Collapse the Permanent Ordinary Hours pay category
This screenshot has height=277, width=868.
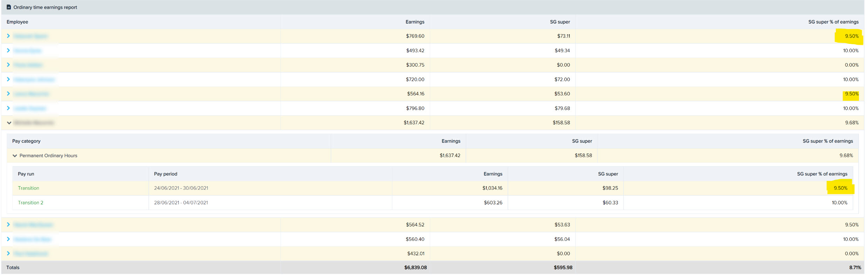pos(15,156)
